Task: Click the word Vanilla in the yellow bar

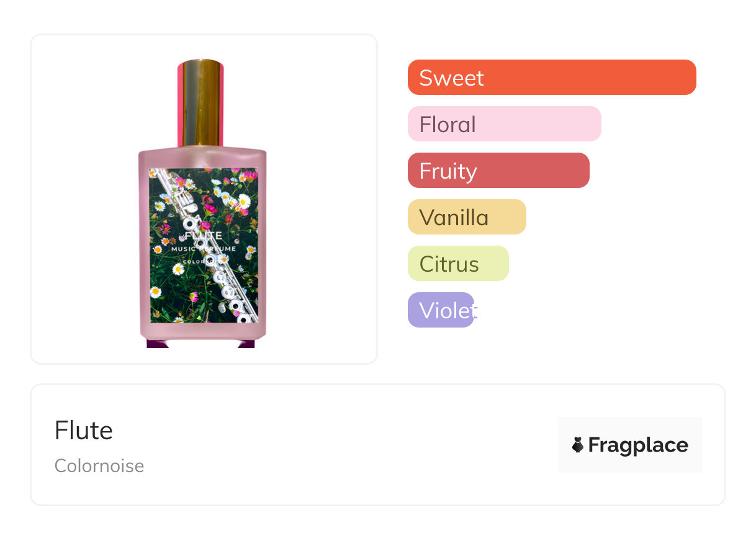Action: [x=454, y=218]
